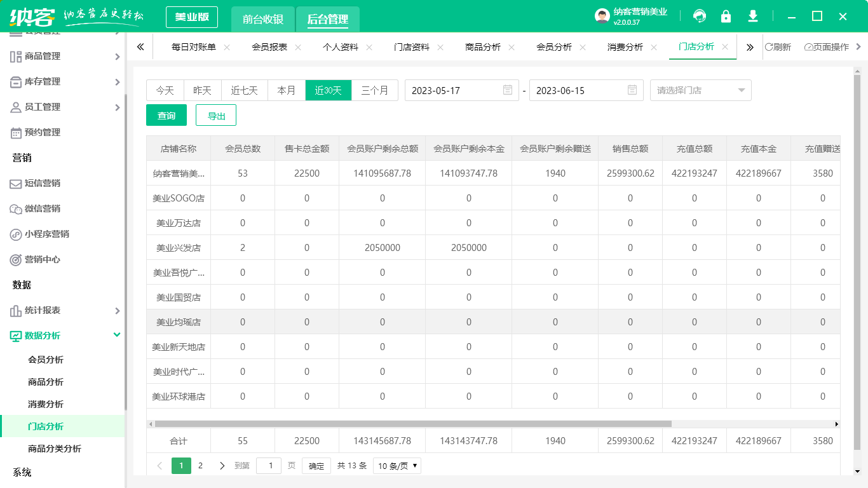Open the 请选择门店 store dropdown
868x488 pixels.
[700, 90]
